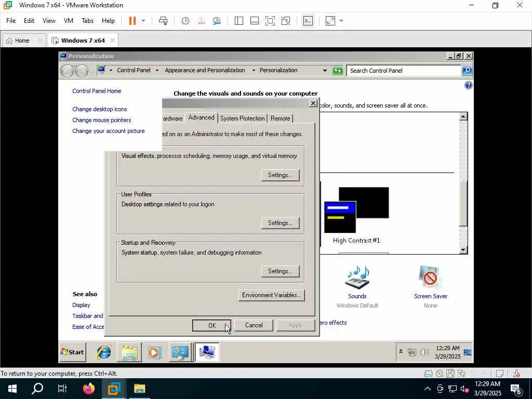Image resolution: width=532 pixels, height=399 pixels.
Task: Expand the Appearance and Personalization breadcrumb arrow
Action: click(x=254, y=71)
